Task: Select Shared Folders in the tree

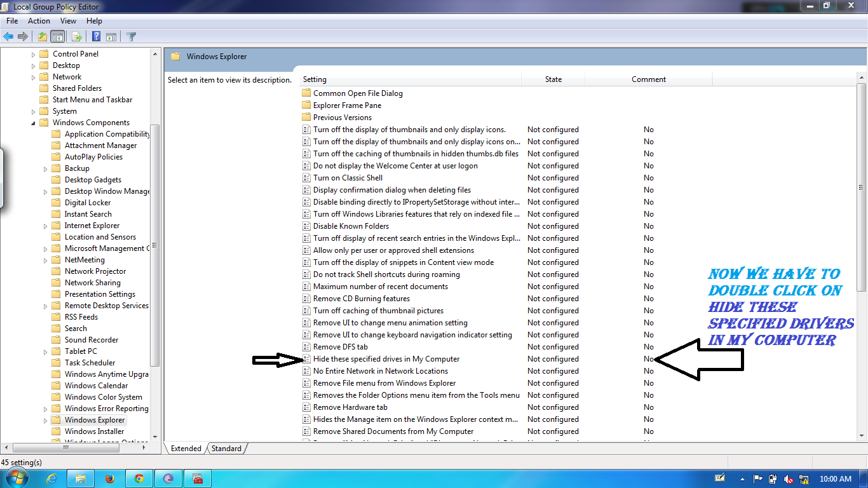Action: tap(77, 88)
